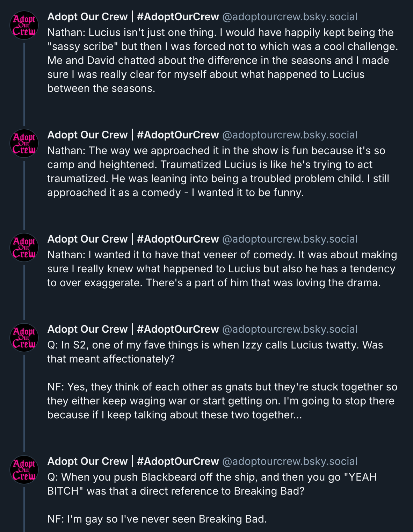Open avatar beside the Breaking Bad question post
Screen dimensions: 413x532
click(24, 470)
